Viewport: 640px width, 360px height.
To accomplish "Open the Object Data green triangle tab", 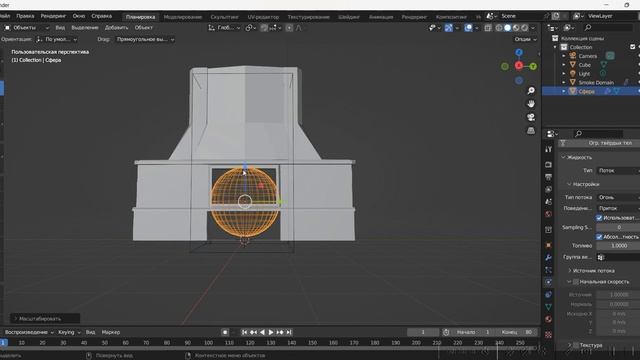I will (x=548, y=307).
